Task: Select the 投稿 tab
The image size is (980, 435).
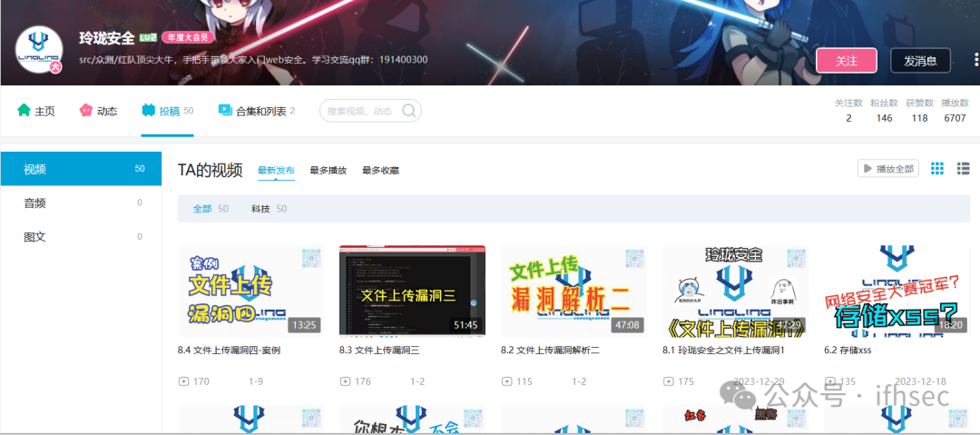Action: tap(168, 111)
